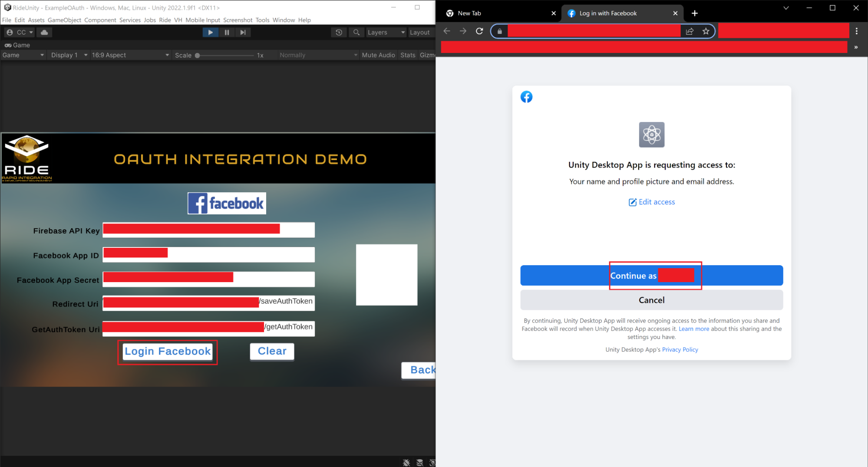868x467 pixels.
Task: Open Chrome three-dot menu
Action: tap(856, 31)
